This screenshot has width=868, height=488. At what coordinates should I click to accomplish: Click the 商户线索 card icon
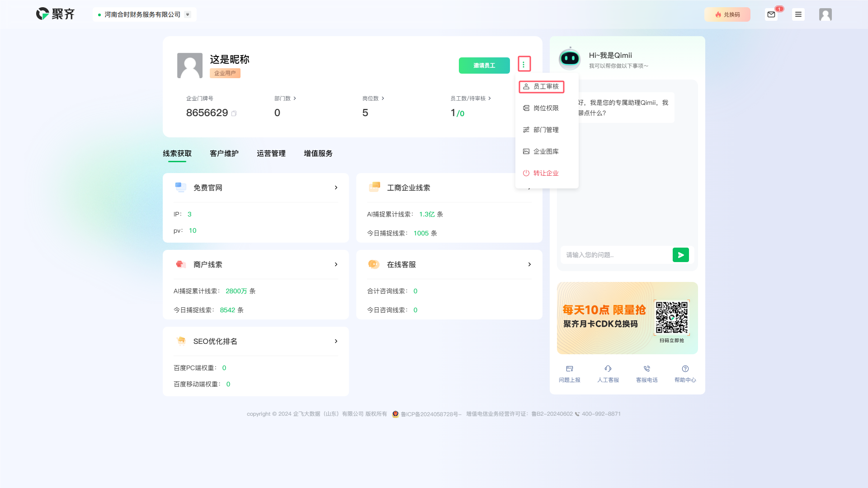181,264
